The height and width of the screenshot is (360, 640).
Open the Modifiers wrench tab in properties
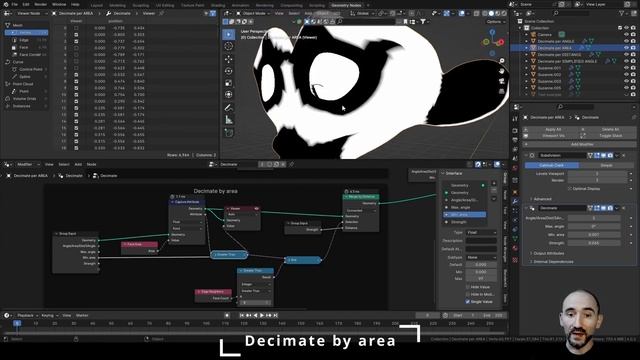(x=515, y=202)
